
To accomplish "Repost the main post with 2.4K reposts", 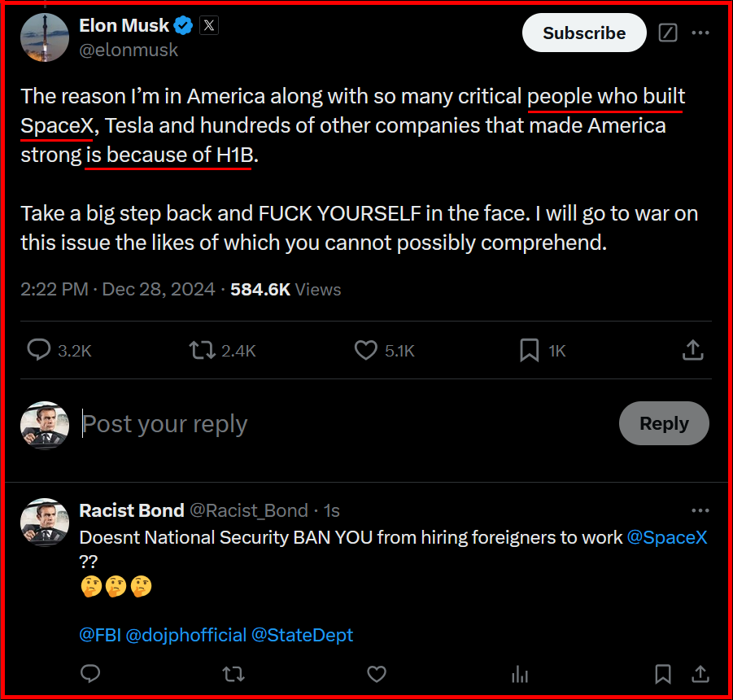I will coord(202,350).
